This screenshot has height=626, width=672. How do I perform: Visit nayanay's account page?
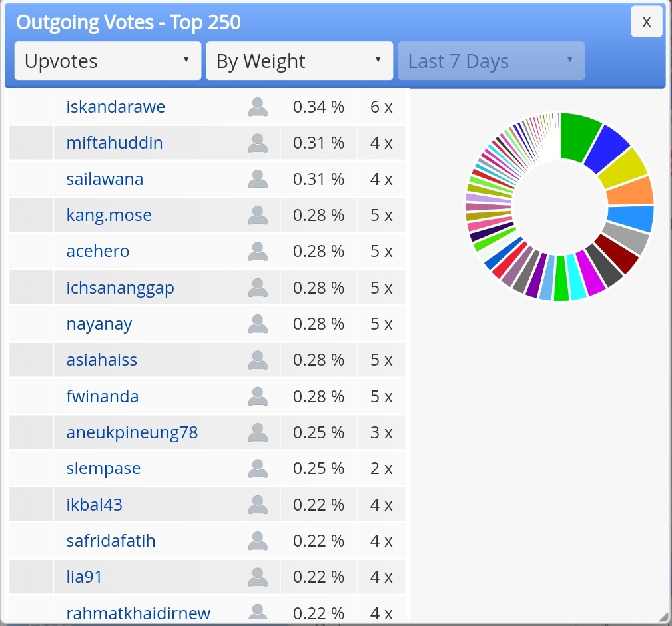click(99, 324)
